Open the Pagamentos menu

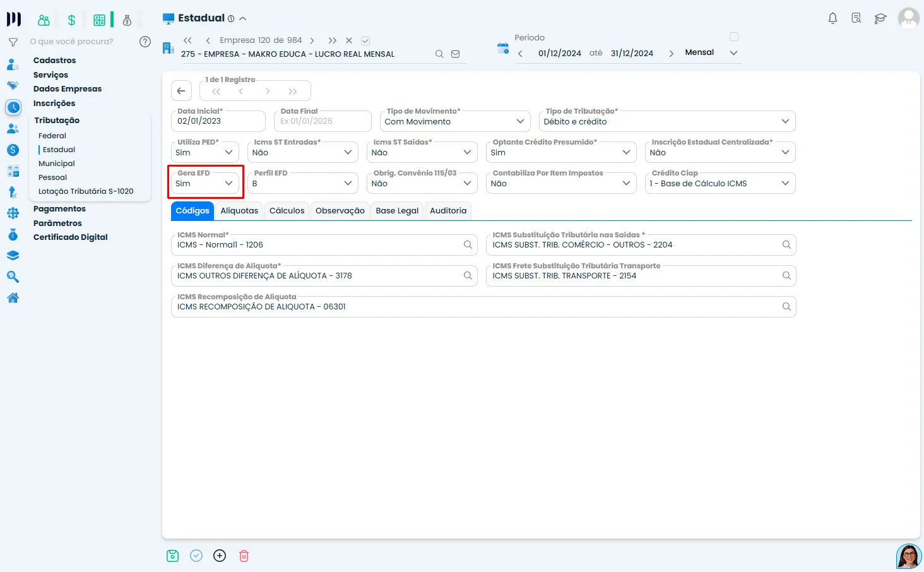pos(59,209)
